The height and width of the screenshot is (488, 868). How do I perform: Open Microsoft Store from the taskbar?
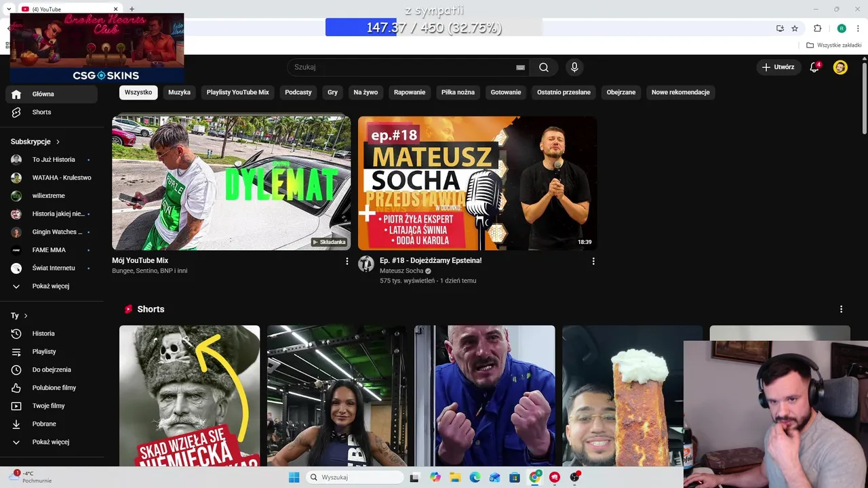click(x=515, y=477)
